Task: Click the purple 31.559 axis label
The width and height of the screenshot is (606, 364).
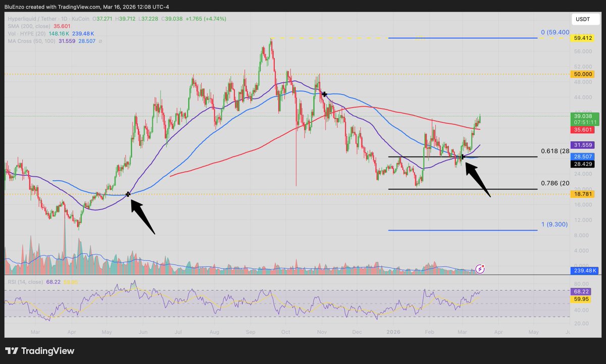Action: pos(582,145)
